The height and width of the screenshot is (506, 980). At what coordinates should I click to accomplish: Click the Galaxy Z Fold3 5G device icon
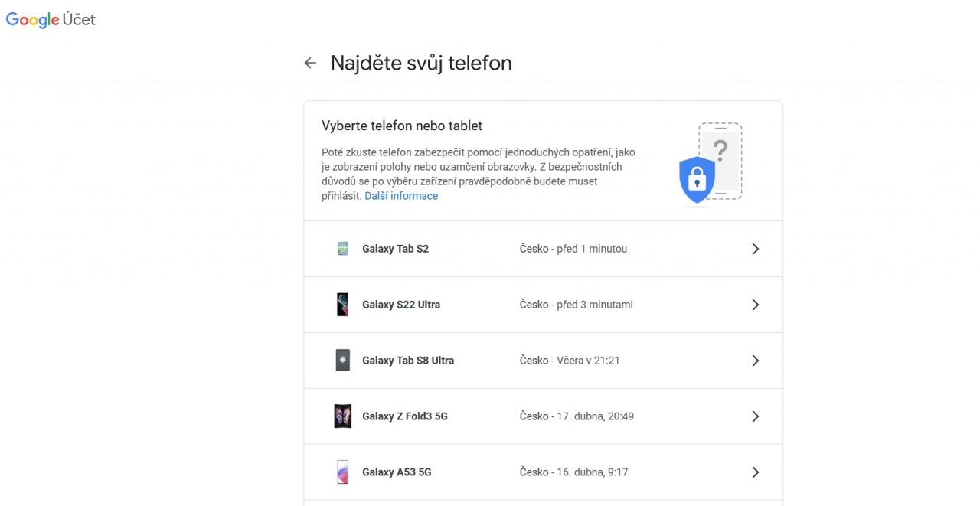pyautogui.click(x=343, y=416)
